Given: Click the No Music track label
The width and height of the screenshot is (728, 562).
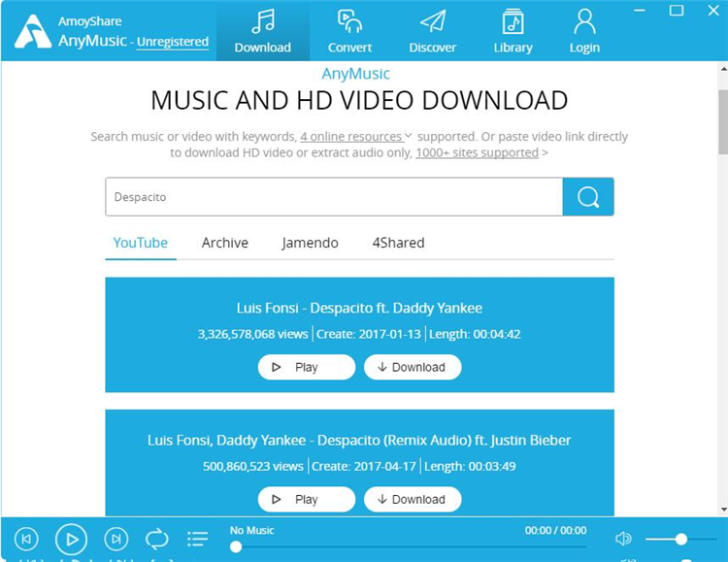Looking at the screenshot, I should (x=252, y=530).
